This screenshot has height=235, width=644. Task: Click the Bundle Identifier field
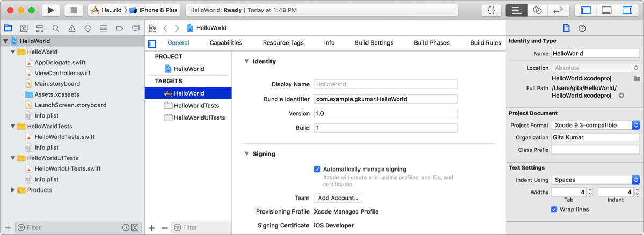pyautogui.click(x=385, y=99)
